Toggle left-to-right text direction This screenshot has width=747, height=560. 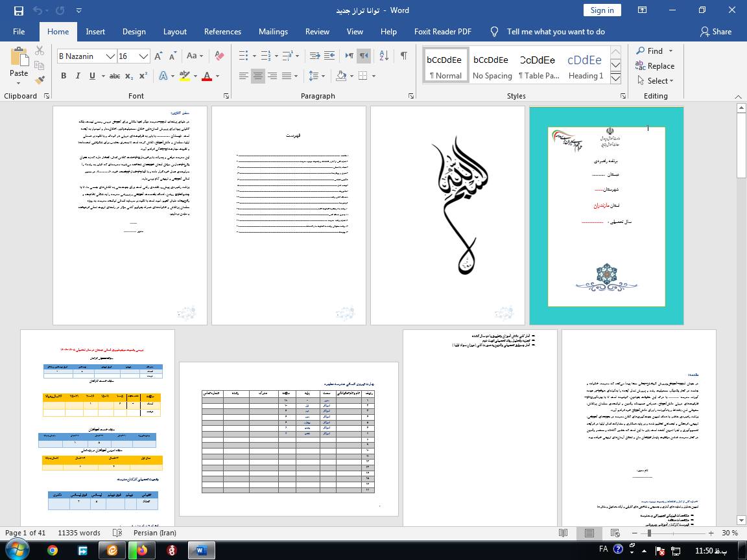tap(350, 56)
